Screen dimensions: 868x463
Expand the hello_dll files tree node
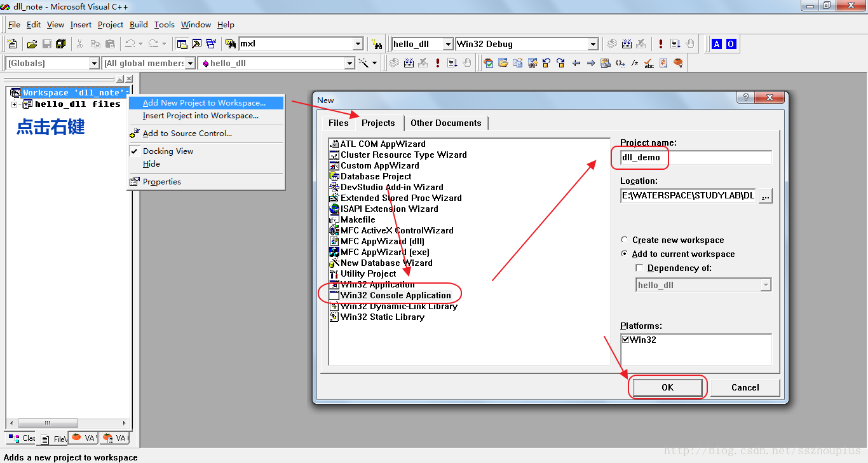(x=14, y=104)
